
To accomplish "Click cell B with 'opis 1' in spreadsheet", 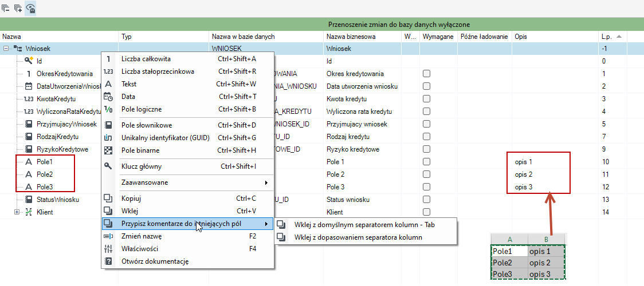I will (x=546, y=251).
